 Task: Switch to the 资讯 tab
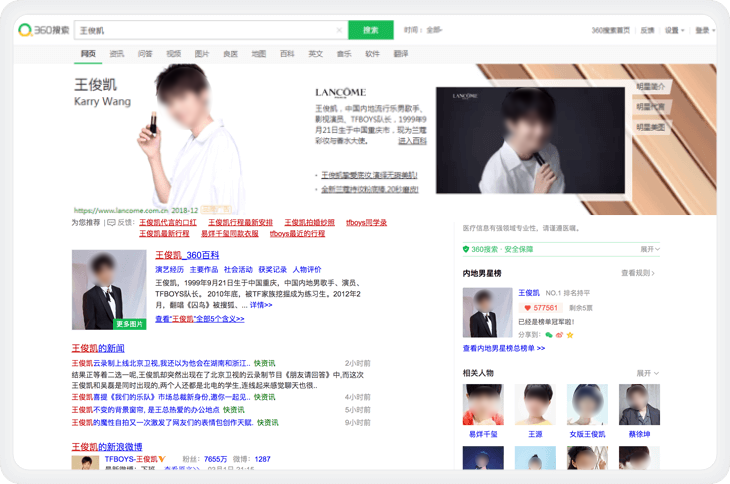pos(117,54)
